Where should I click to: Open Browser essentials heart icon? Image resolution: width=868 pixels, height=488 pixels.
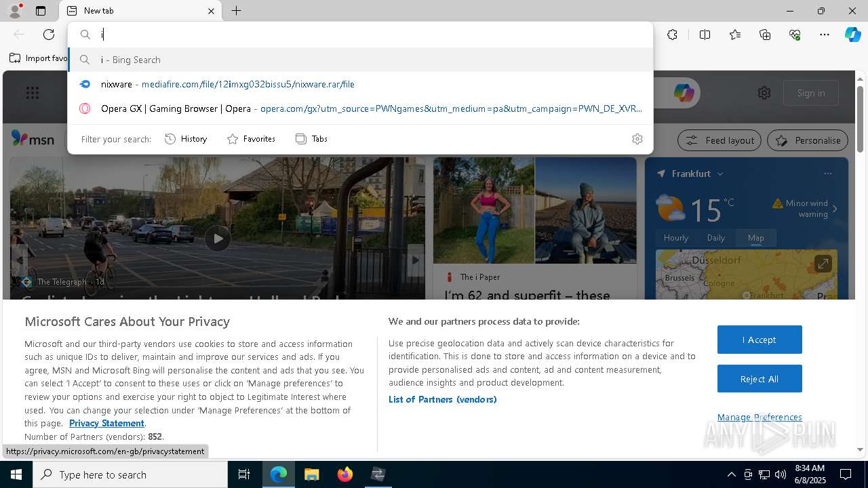click(x=795, y=35)
